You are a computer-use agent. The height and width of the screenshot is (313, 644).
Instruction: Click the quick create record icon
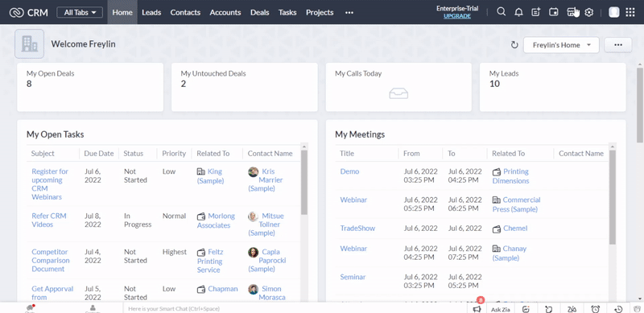click(x=536, y=12)
